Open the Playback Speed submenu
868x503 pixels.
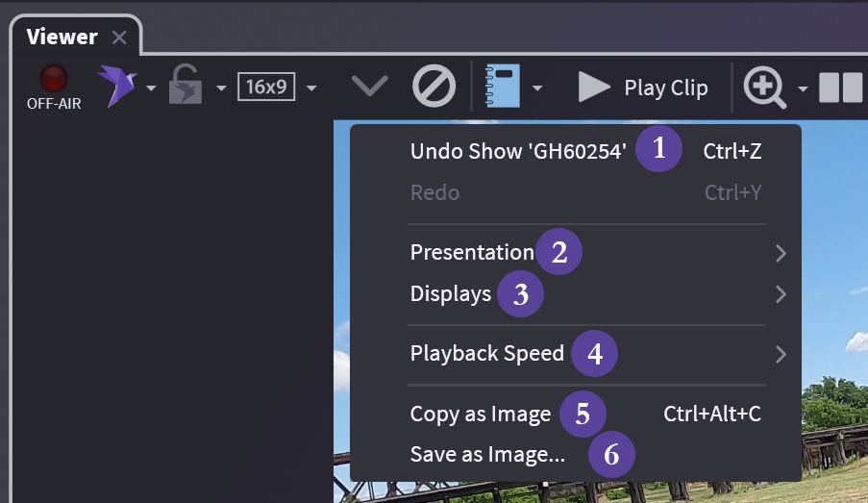tap(486, 354)
